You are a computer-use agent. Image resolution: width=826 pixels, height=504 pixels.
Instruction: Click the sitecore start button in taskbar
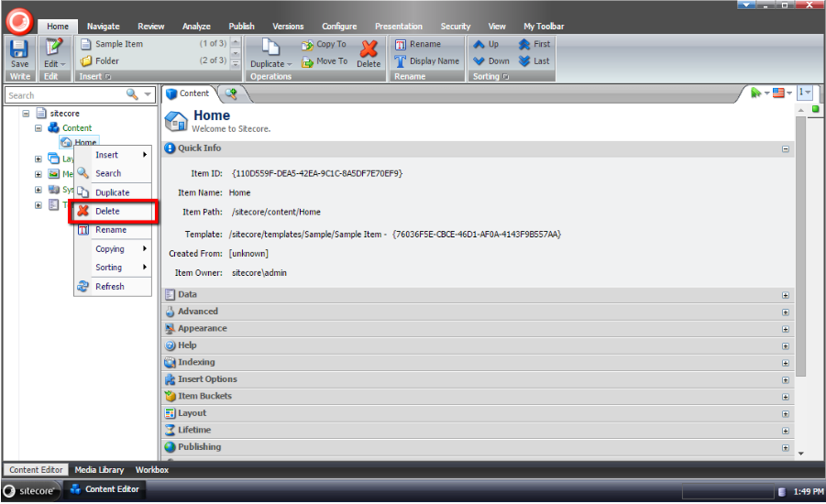[x=30, y=491]
